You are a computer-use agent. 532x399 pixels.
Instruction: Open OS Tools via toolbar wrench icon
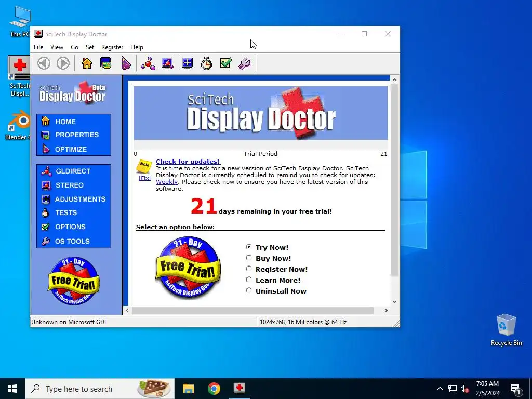pos(245,63)
